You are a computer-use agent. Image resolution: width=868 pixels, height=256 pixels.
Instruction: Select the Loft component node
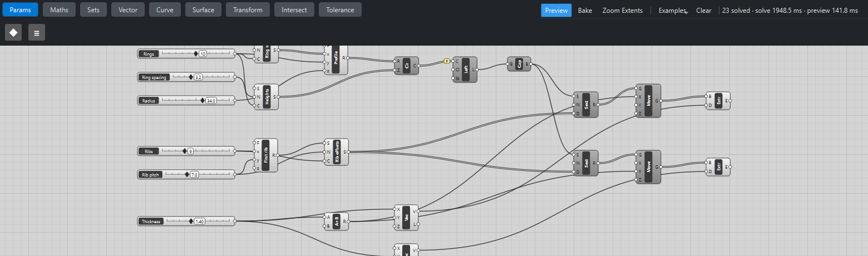(x=466, y=70)
